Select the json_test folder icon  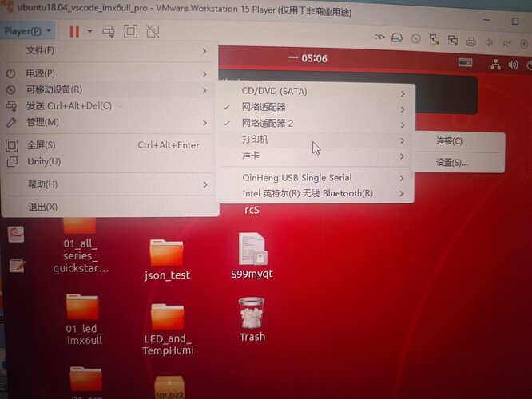click(167, 253)
